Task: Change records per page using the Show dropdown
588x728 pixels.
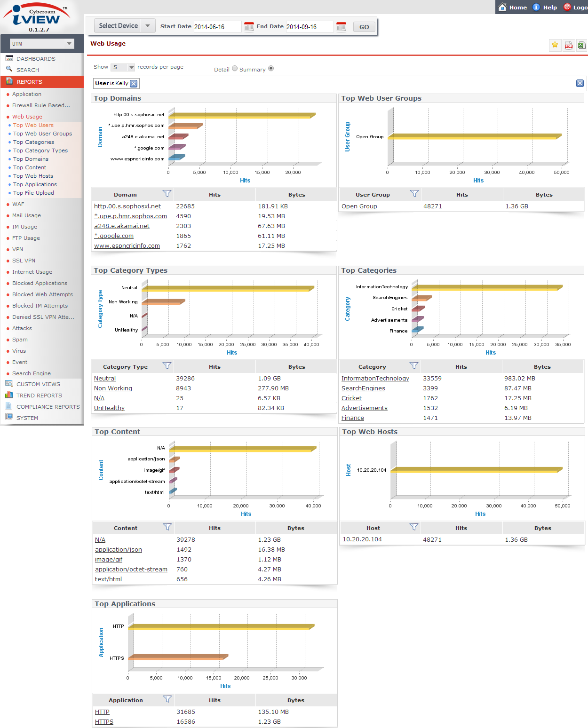Action: pyautogui.click(x=122, y=67)
